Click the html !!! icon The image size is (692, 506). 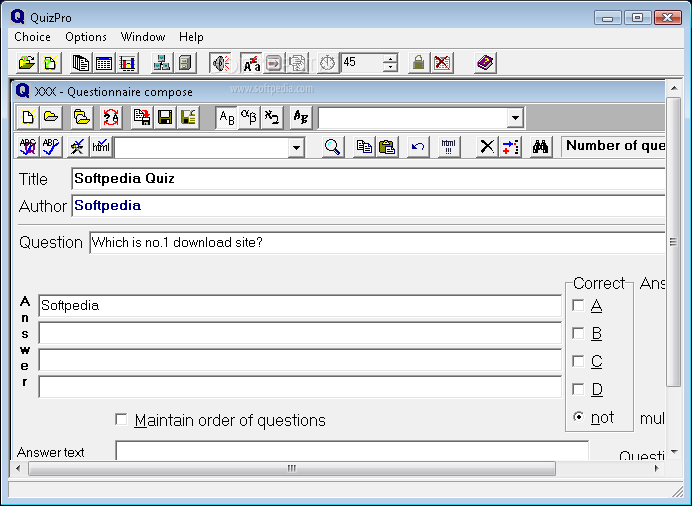coord(449,146)
